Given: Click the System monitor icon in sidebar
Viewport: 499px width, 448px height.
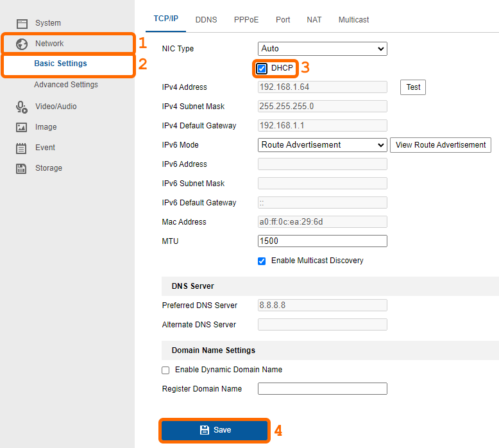Looking at the screenshot, I should click(x=22, y=24).
